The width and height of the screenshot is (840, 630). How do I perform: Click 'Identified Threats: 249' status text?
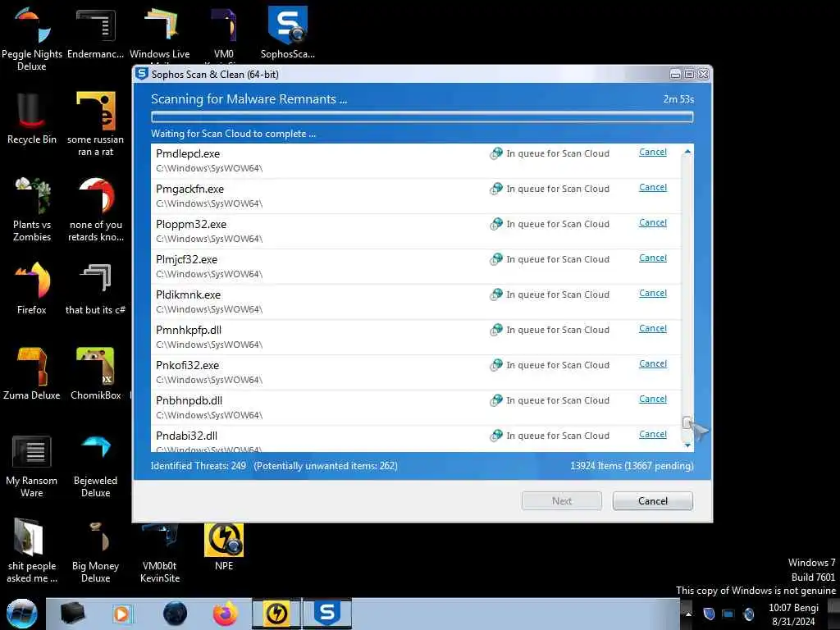pos(199,466)
